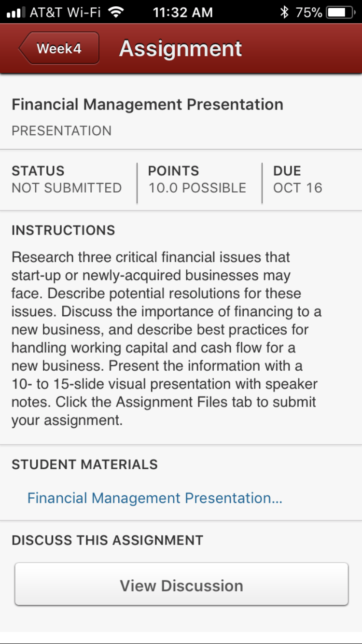Tap the INSTRUCTIONS heading
This screenshot has height=644, width=362.
tap(63, 230)
